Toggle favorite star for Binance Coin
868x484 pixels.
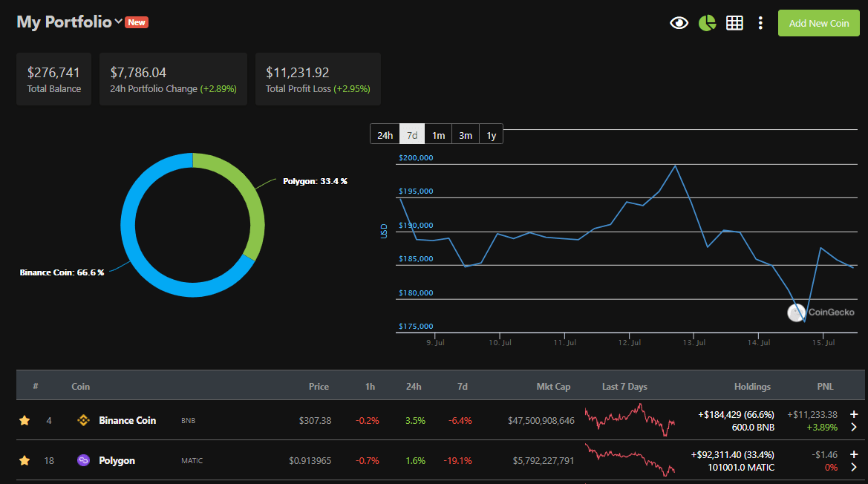[25, 420]
